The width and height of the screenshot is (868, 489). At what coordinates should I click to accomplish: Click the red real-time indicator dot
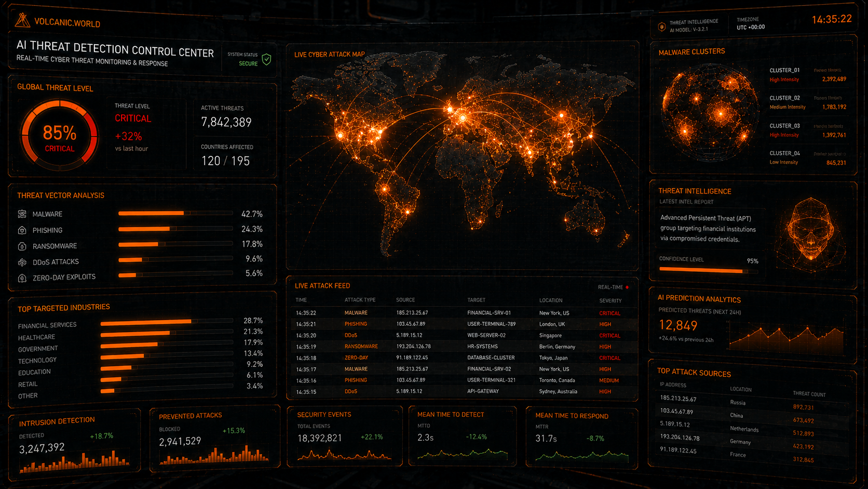click(x=627, y=287)
